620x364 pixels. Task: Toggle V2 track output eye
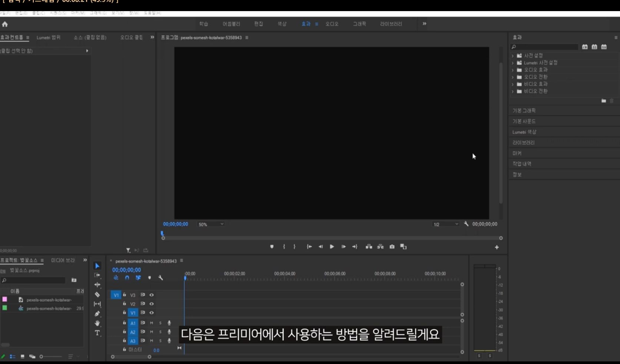152,304
